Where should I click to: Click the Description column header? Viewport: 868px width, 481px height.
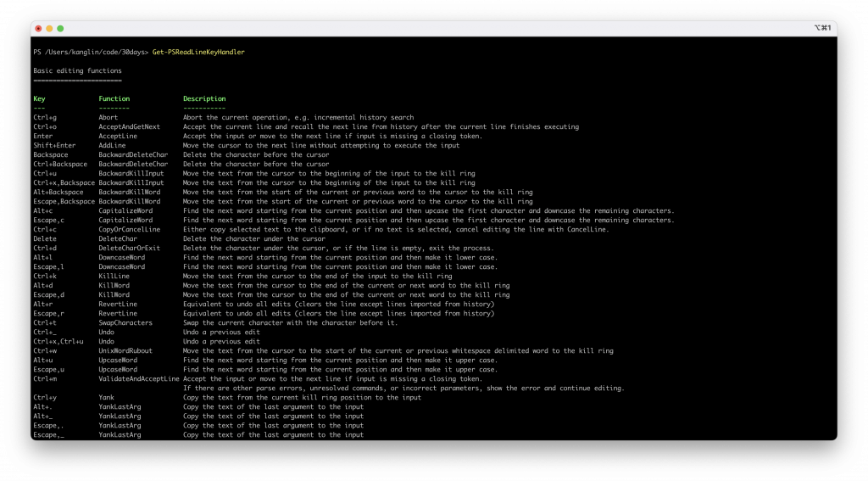tap(204, 98)
